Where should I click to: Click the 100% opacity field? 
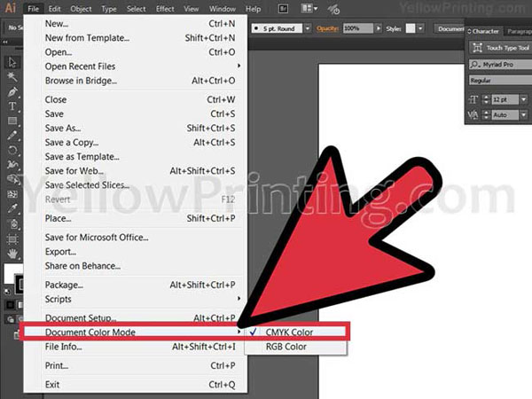[358, 28]
